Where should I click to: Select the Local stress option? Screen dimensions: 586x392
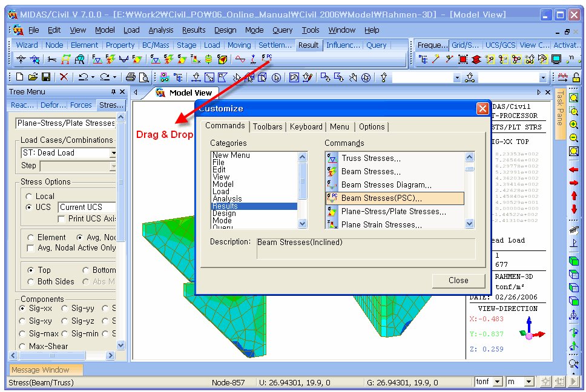pos(28,197)
